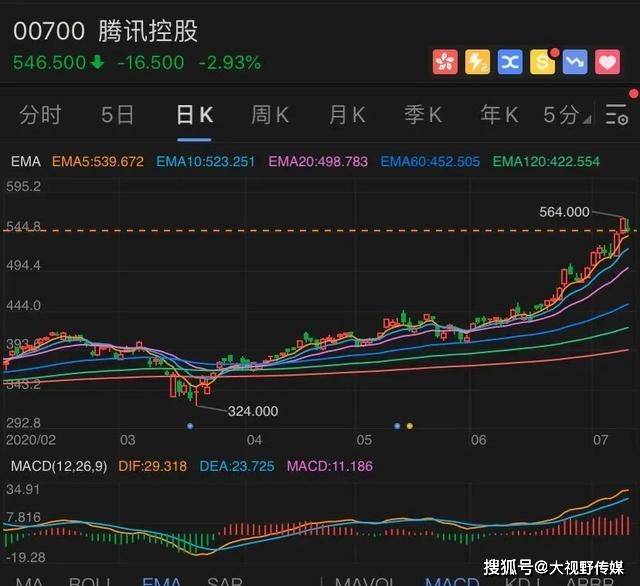Viewport: 640px width, 586px height.
Task: Select the MACD sub indicator option
Action: click(452, 581)
